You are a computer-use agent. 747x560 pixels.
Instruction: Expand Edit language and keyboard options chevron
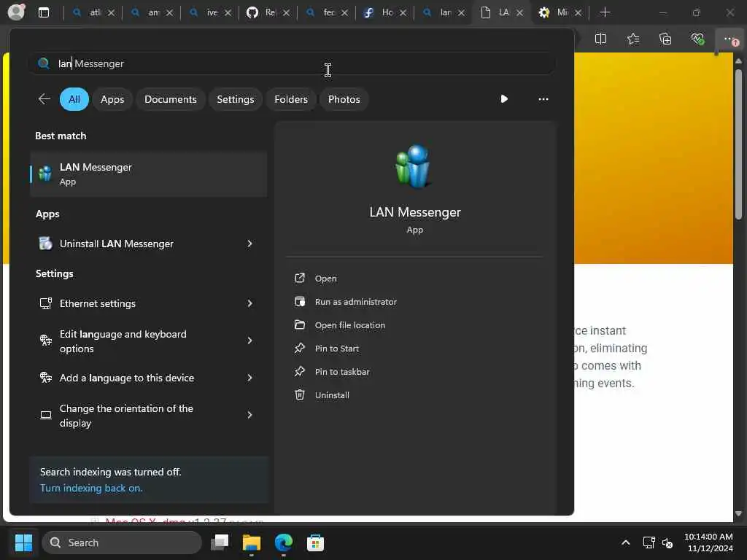coord(249,341)
